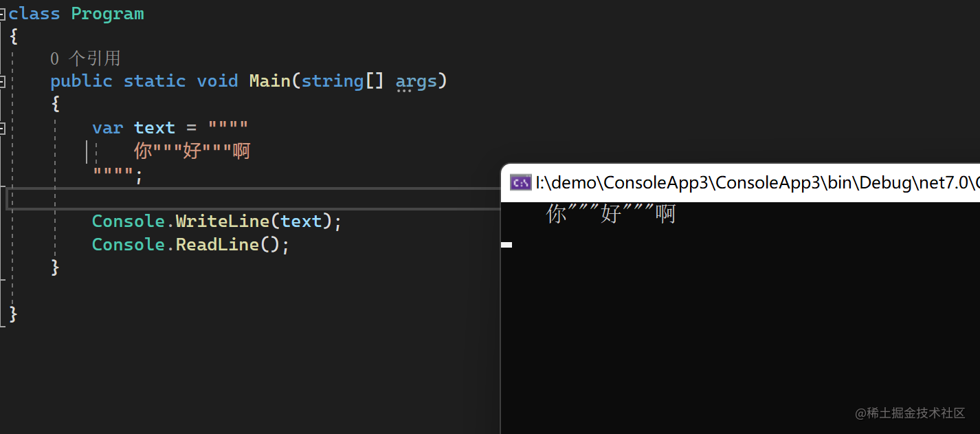Click the console output text line
Image resolution: width=980 pixels, height=434 pixels.
pyautogui.click(x=610, y=215)
